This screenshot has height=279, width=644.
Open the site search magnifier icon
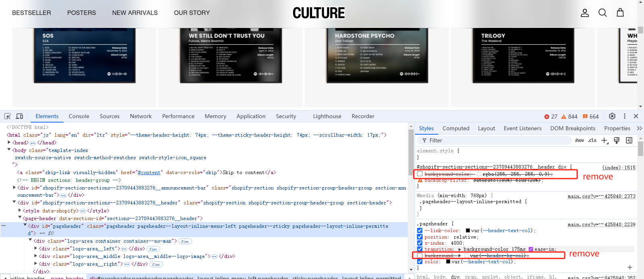603,13
